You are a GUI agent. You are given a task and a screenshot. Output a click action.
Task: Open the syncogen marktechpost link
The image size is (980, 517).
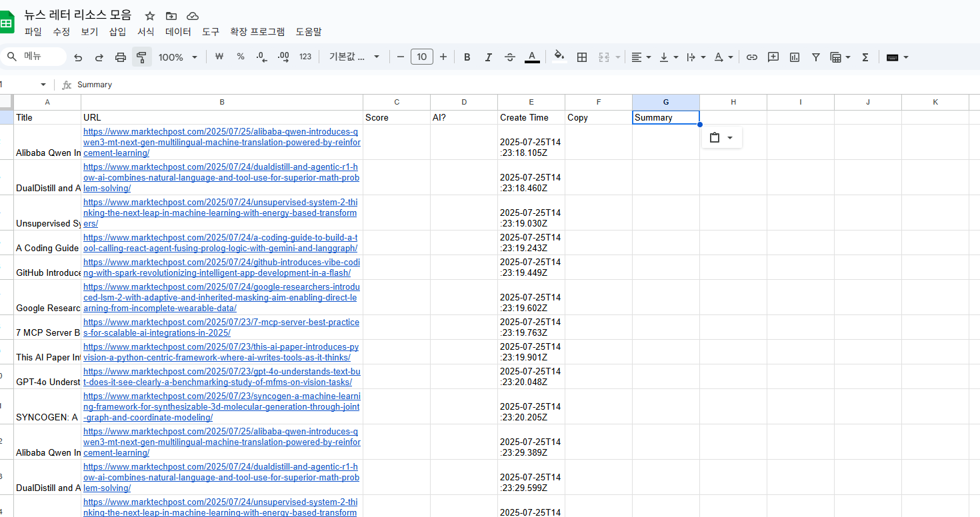click(221, 406)
